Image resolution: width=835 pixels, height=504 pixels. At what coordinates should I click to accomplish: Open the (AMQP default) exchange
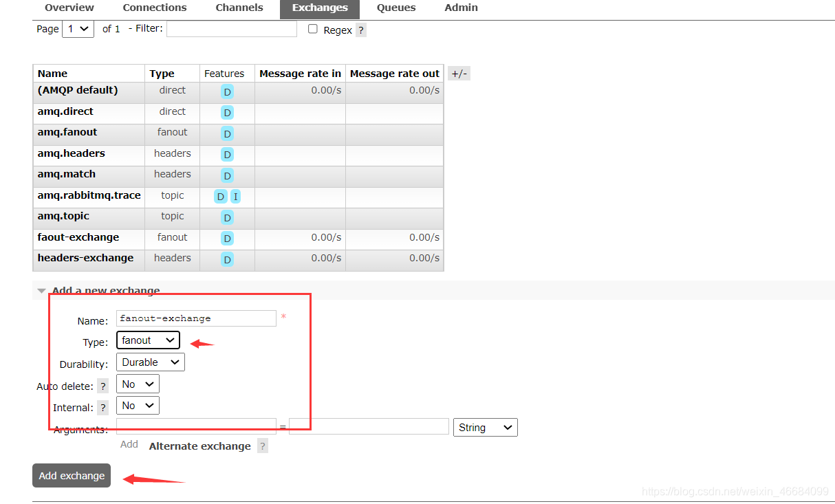tap(78, 90)
